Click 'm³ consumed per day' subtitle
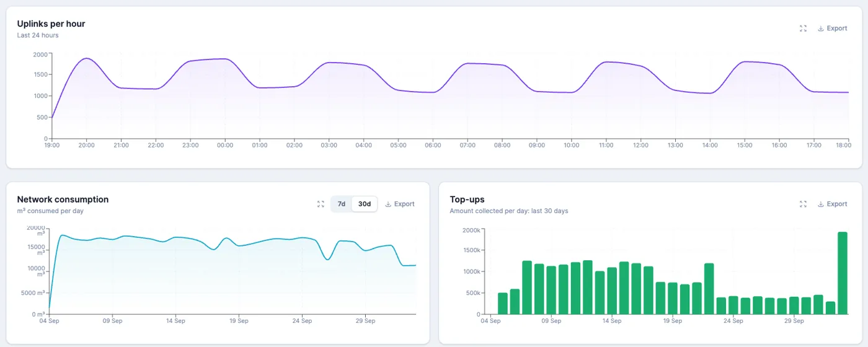 (50, 211)
